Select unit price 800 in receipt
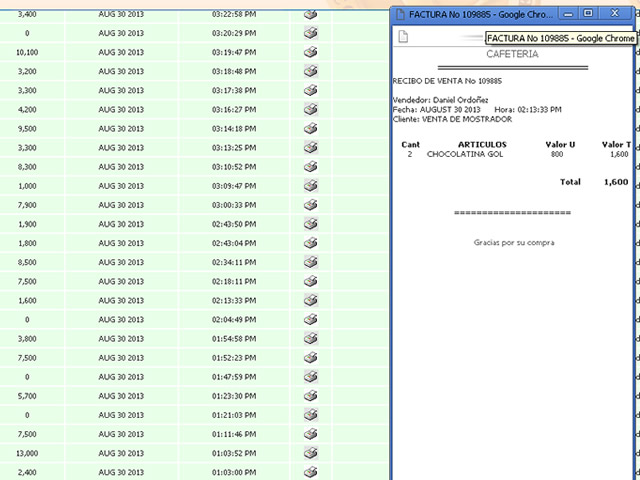Image resolution: width=640 pixels, height=480 pixels. tap(557, 154)
